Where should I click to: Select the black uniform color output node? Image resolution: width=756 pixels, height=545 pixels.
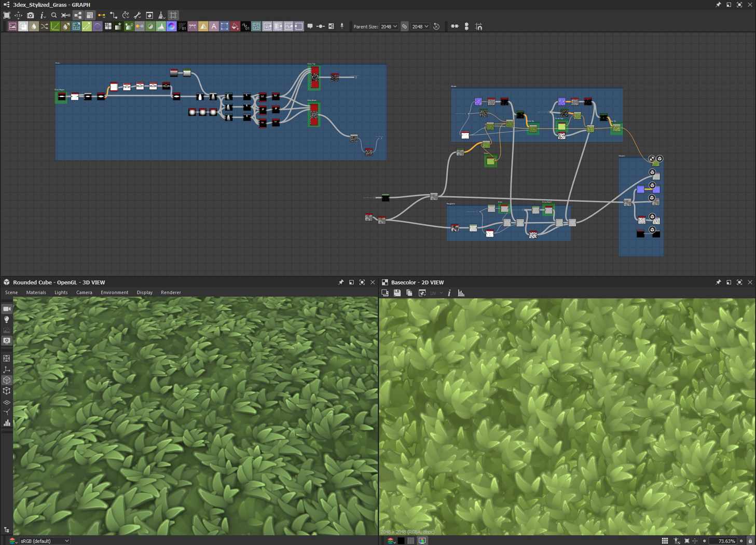coord(641,234)
